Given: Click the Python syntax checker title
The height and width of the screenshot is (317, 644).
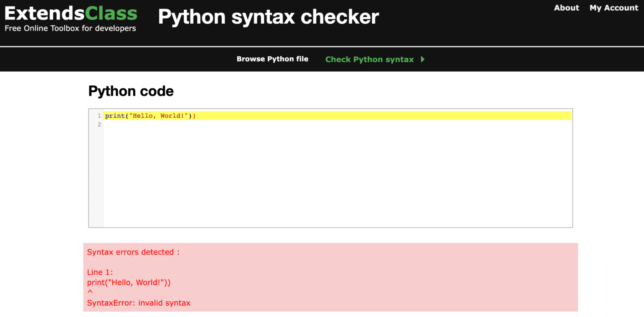Looking at the screenshot, I should pos(268,17).
